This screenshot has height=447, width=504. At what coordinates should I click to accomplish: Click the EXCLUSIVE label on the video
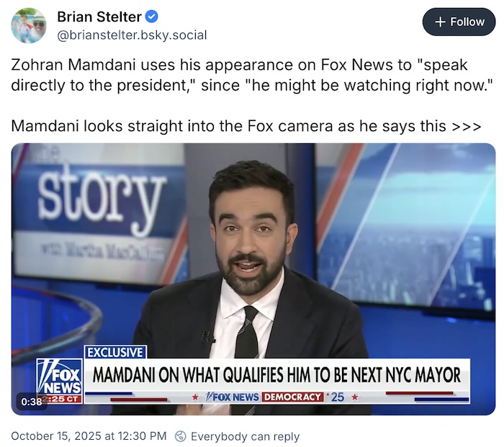pos(115,352)
